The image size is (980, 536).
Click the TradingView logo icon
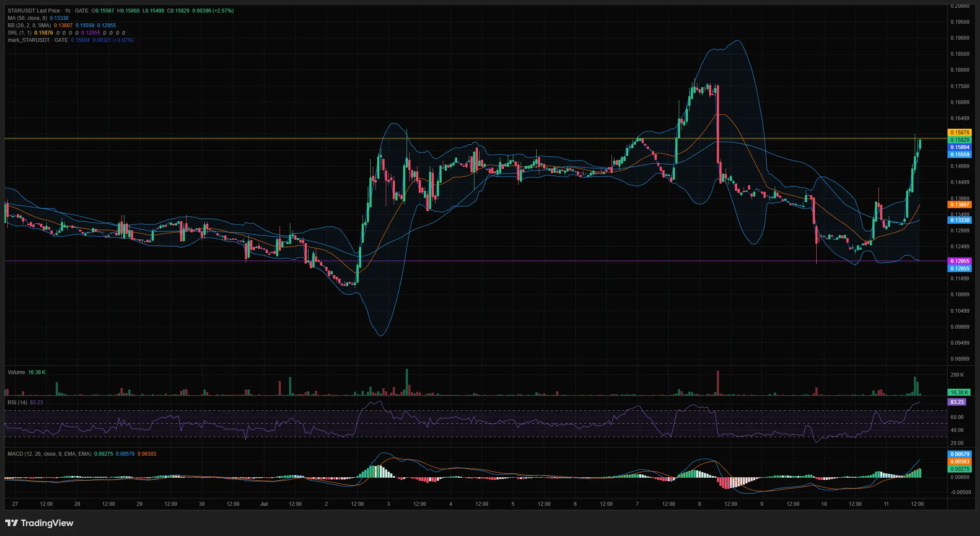click(12, 523)
